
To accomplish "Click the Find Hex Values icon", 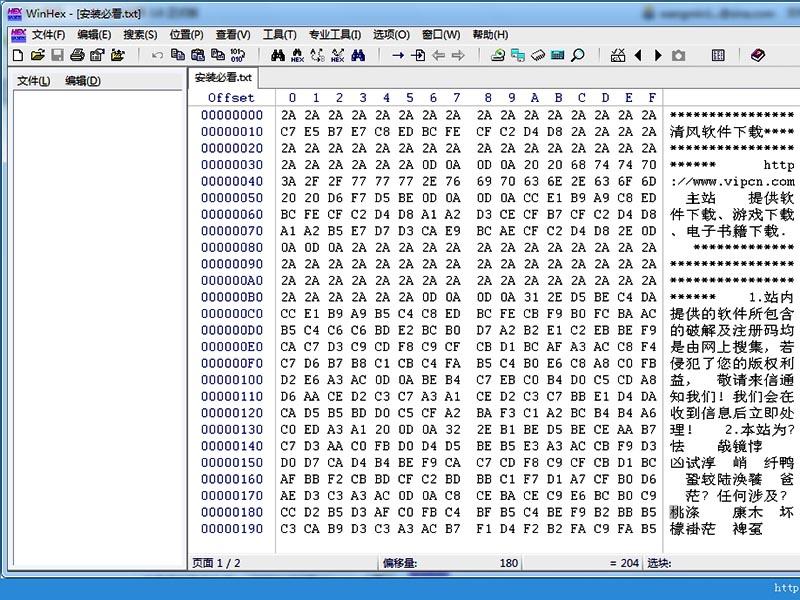I will (x=297, y=55).
